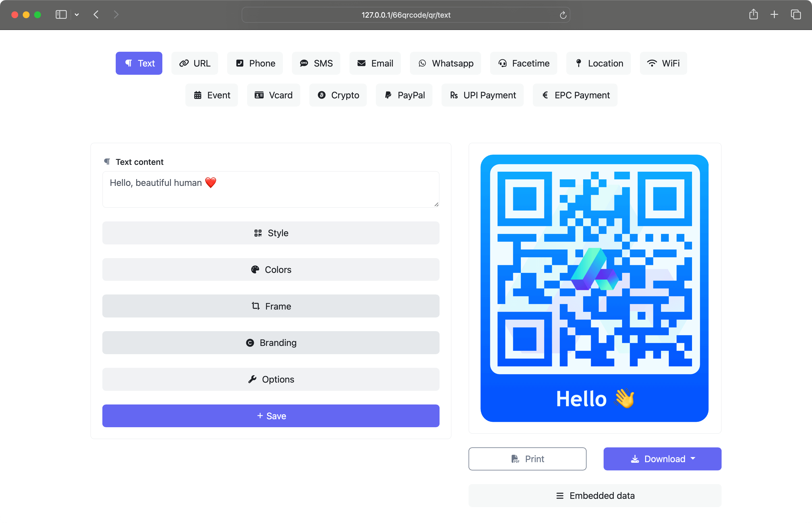812x523 pixels.
Task: Open the Branding configuration section
Action: pos(271,343)
